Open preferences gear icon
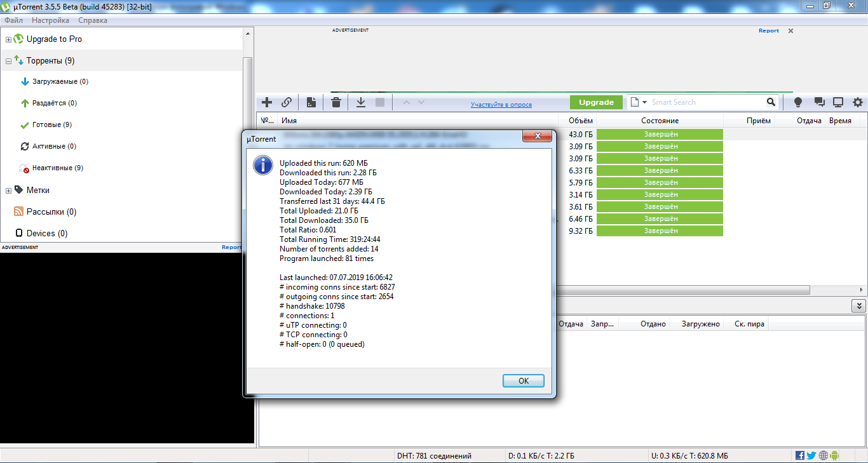 click(858, 102)
